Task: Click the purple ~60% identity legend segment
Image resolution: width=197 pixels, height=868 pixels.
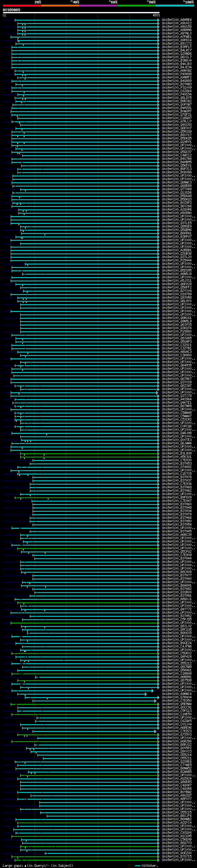Action: 98,6
